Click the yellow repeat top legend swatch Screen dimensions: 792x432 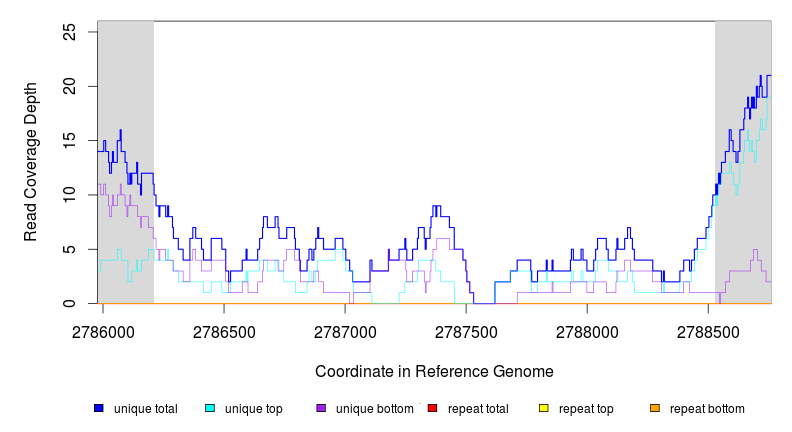pos(544,409)
